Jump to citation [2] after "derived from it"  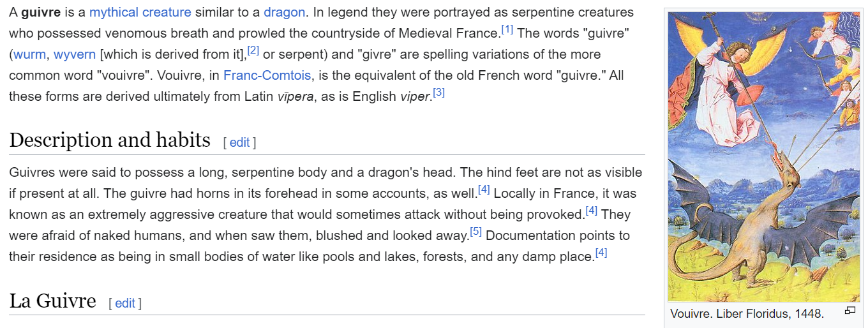point(253,50)
